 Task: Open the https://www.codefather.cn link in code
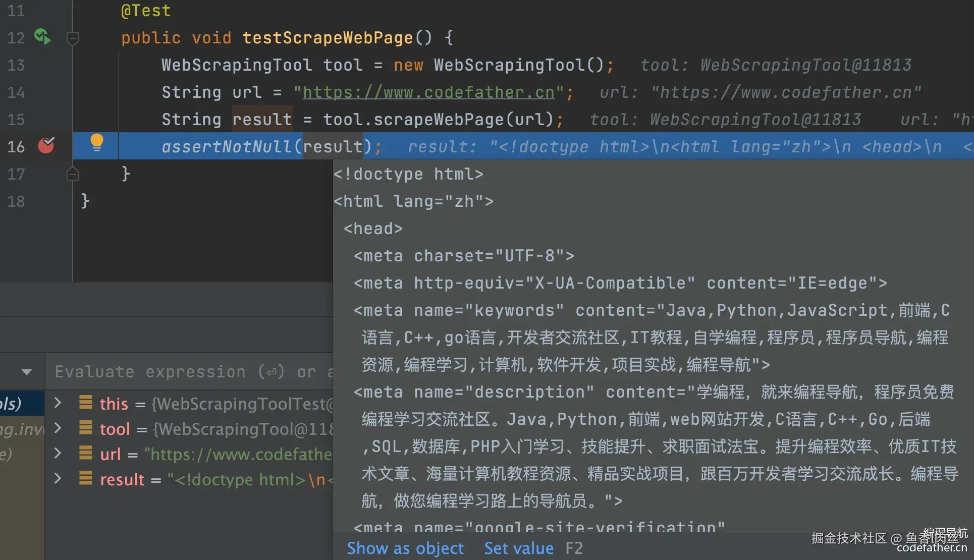[x=428, y=92]
